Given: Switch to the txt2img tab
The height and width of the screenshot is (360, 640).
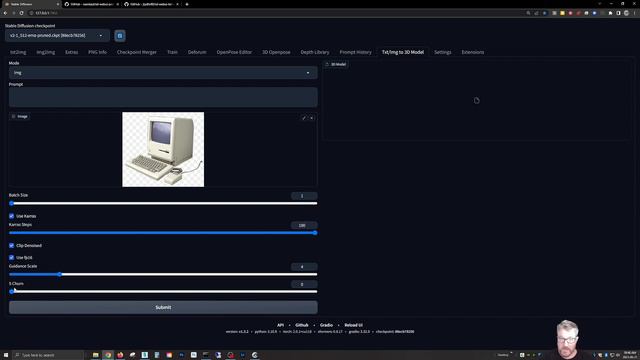Looking at the screenshot, I should (x=18, y=52).
